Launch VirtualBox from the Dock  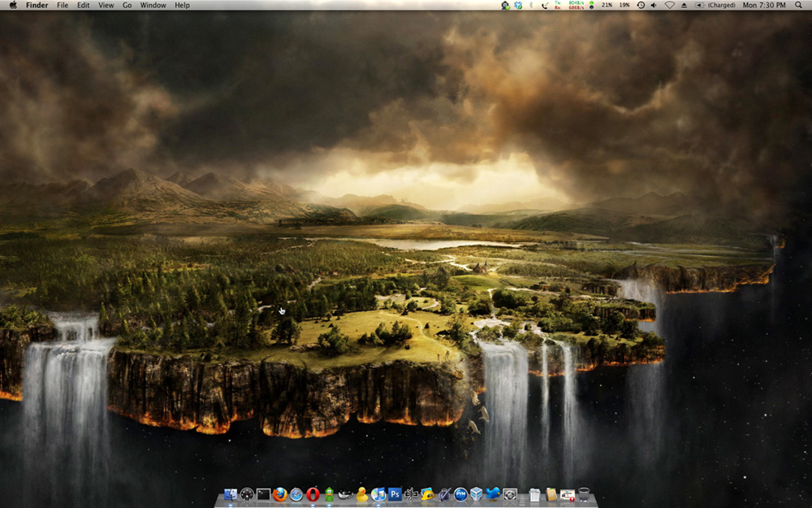point(477,494)
